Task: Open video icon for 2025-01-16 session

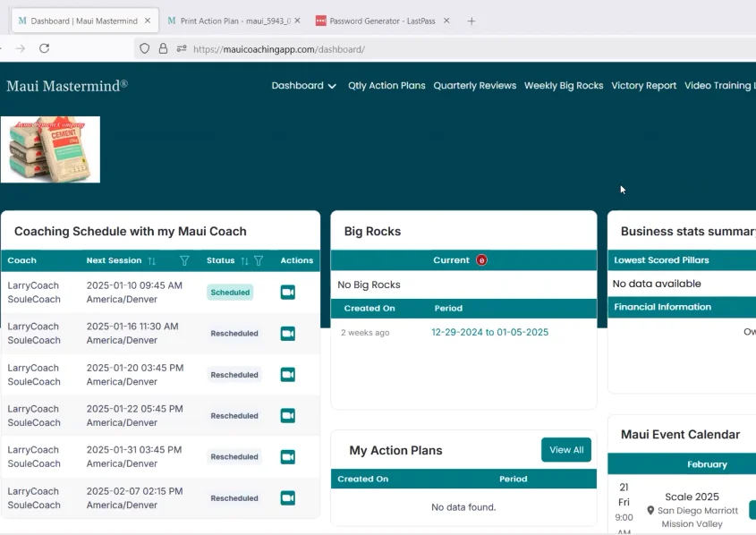Action: tap(287, 334)
